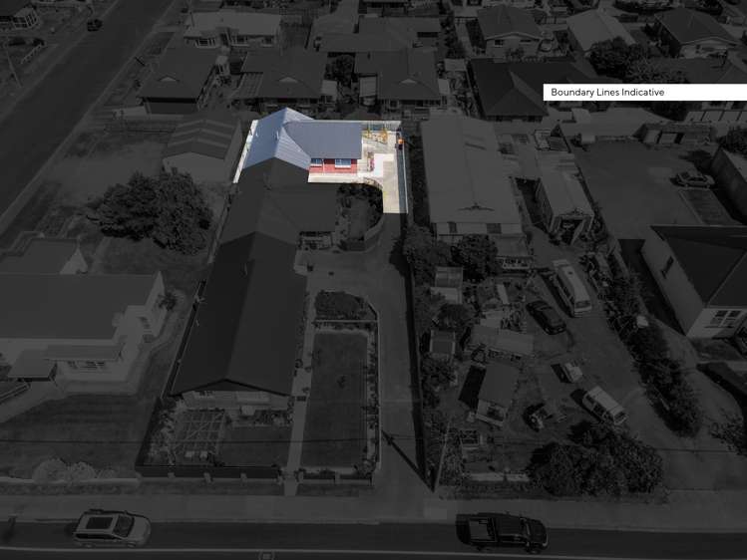Image resolution: width=747 pixels, height=560 pixels.
Task: Click the large tree left of highlighted house
Action: [x=157, y=209]
